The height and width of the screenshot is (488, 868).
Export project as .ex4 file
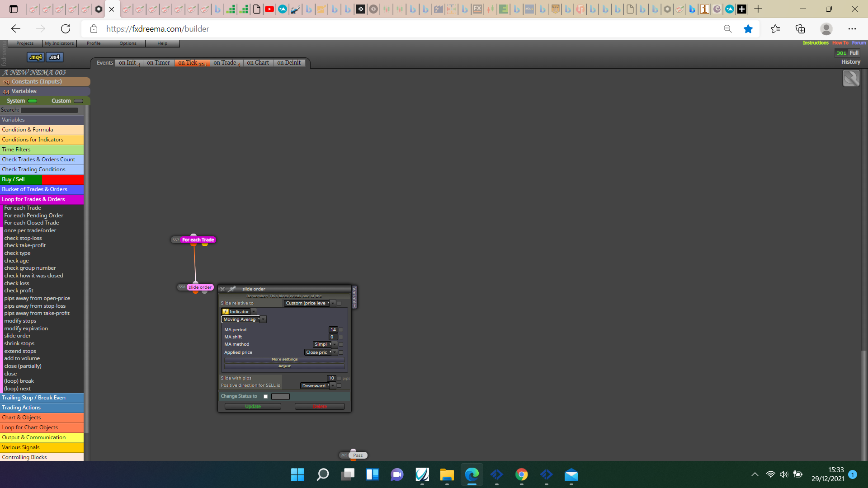pyautogui.click(x=54, y=57)
